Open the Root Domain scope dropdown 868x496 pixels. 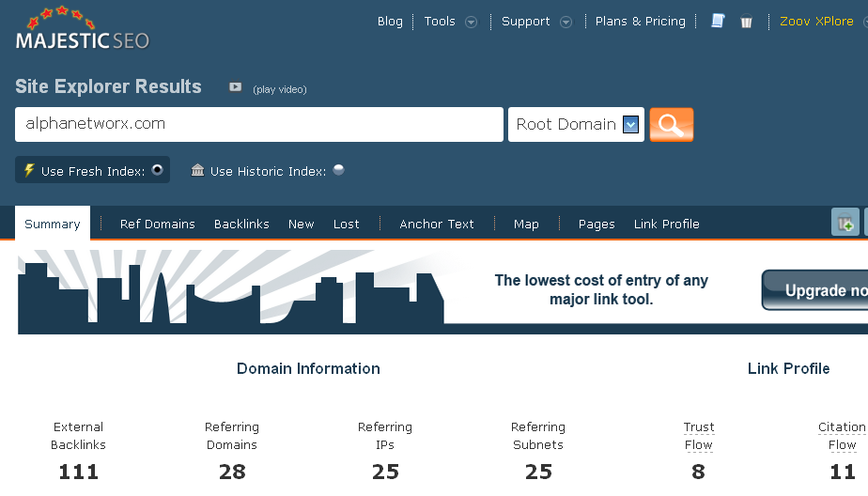[x=630, y=124]
